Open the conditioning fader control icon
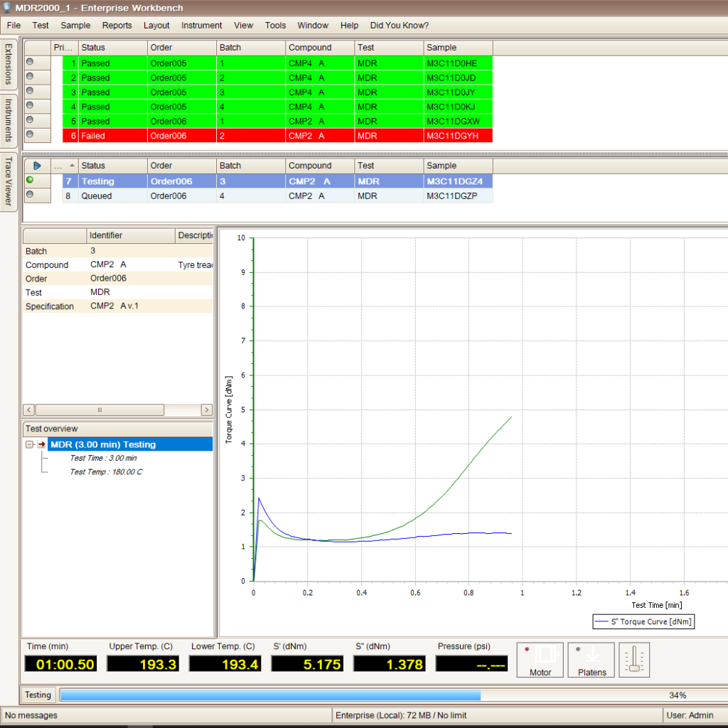This screenshot has width=728, height=728. (633, 660)
